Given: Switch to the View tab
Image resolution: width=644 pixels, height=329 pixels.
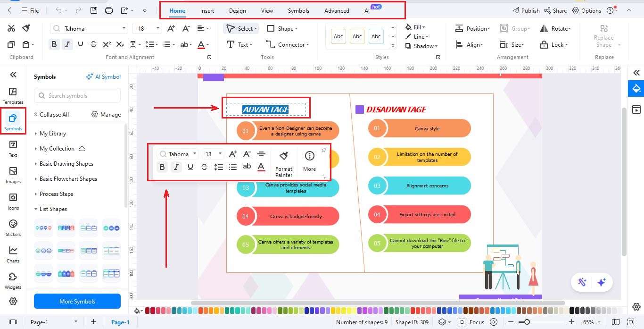Looking at the screenshot, I should [267, 10].
